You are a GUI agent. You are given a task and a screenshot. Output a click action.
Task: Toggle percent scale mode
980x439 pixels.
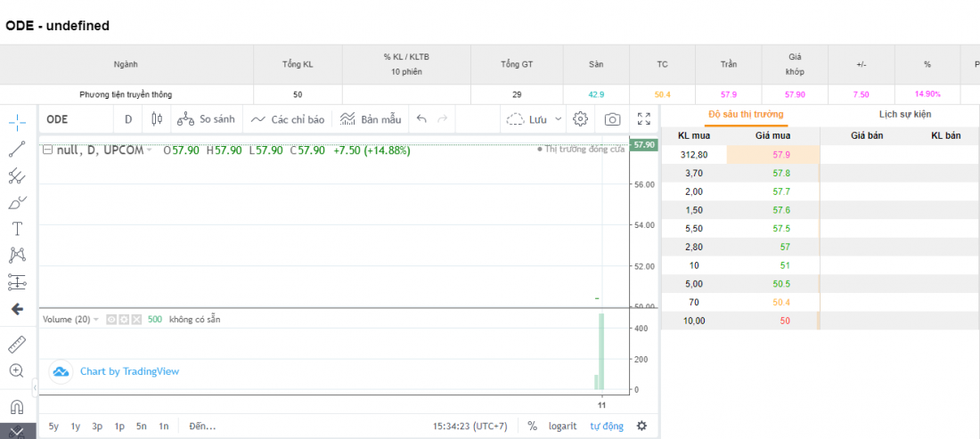click(533, 427)
